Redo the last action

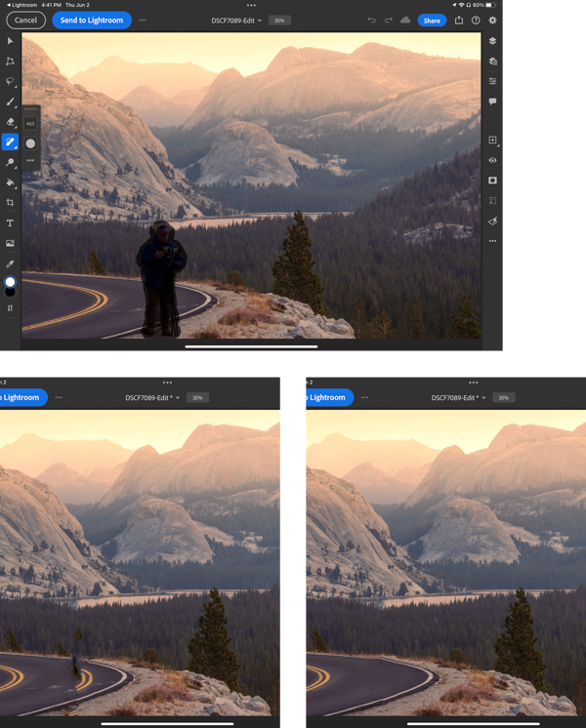[x=388, y=20]
